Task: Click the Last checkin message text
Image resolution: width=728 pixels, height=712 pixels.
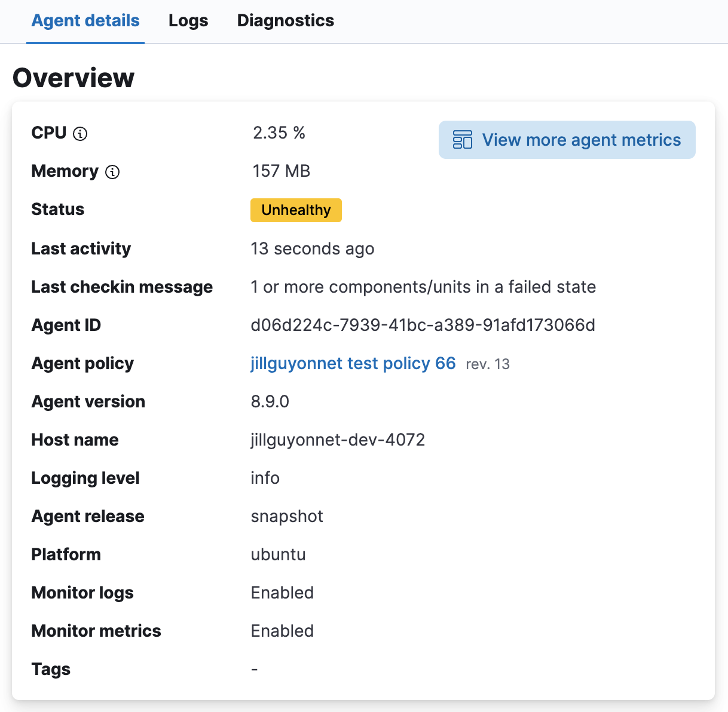Action: (423, 287)
